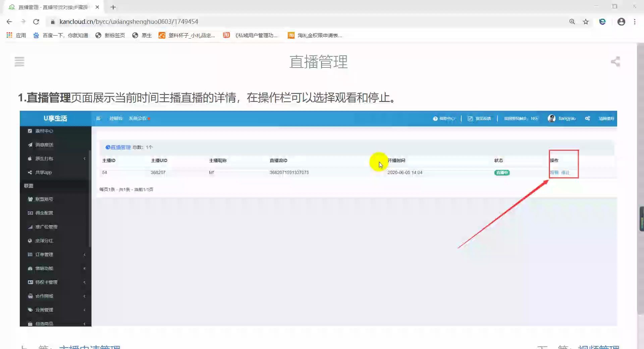This screenshot has height=349, width=644.
Task: Open the 新标签页 bookmark
Action: click(110, 35)
